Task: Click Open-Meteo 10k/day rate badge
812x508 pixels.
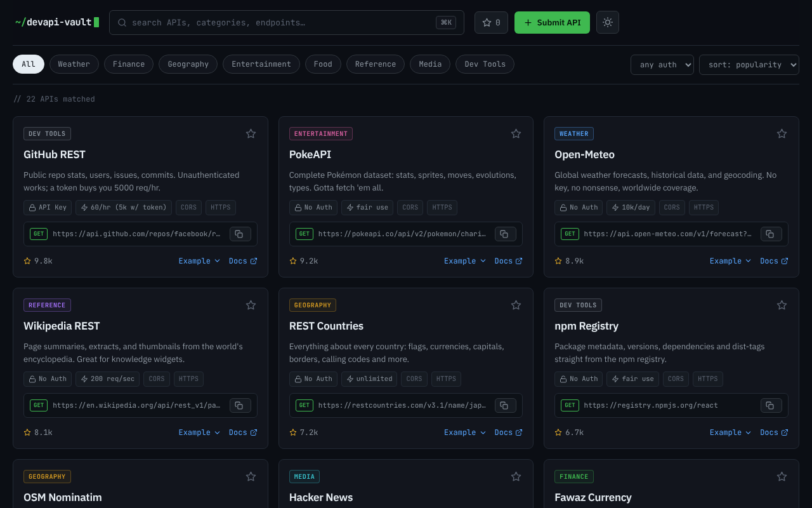Action: pyautogui.click(x=631, y=207)
